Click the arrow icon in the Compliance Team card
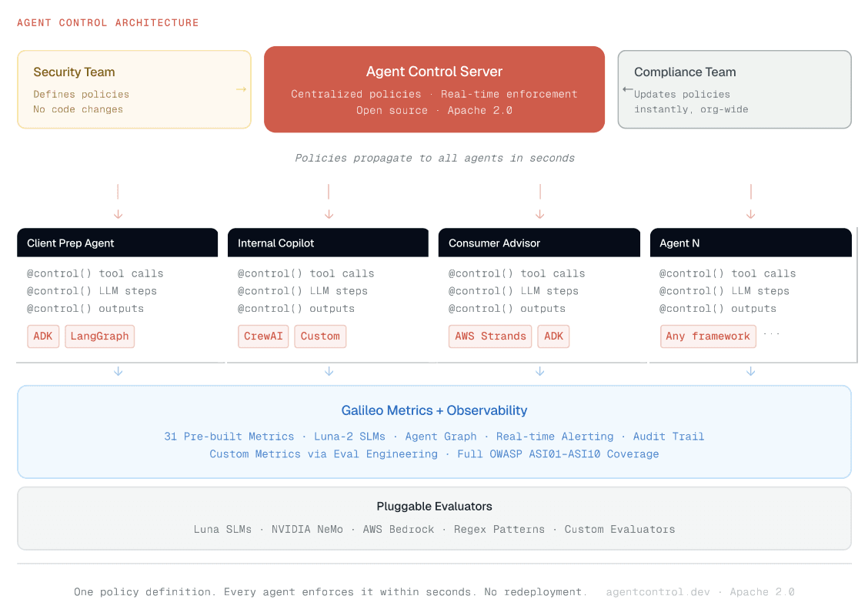This screenshot has width=868, height=616. click(628, 89)
